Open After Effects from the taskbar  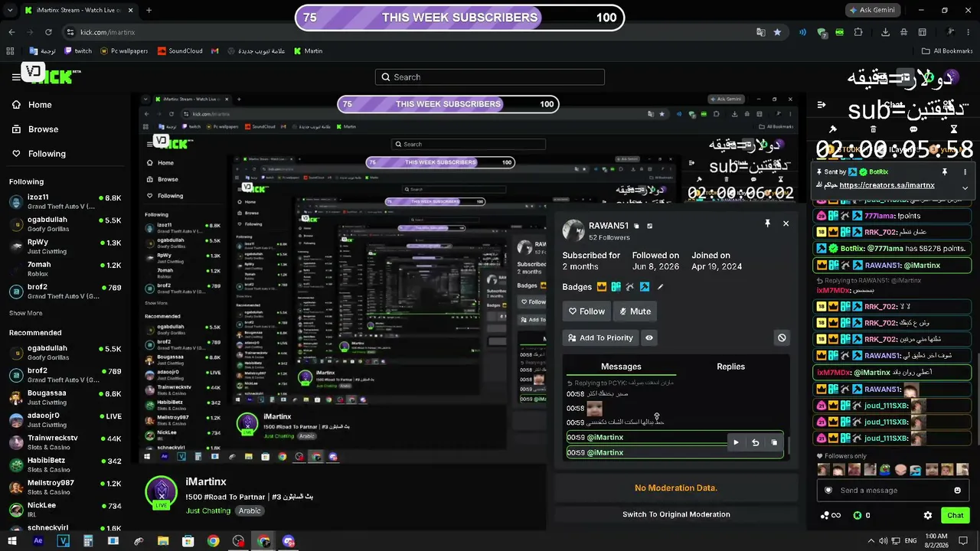coord(38,541)
